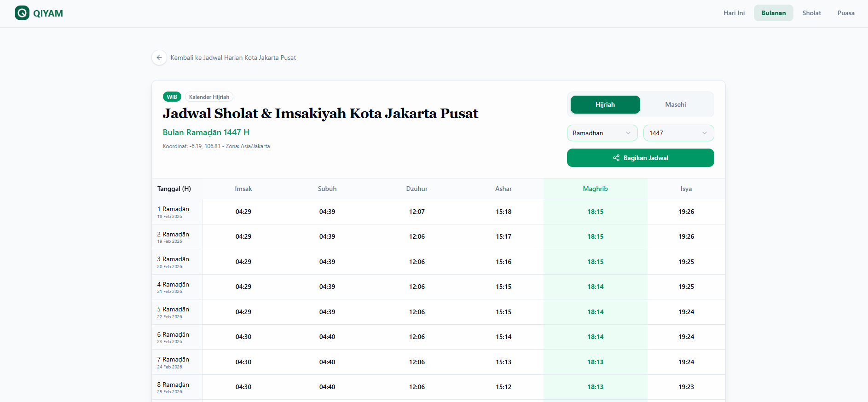Go to the Hari Ini tab
868x402 pixels.
coord(734,13)
